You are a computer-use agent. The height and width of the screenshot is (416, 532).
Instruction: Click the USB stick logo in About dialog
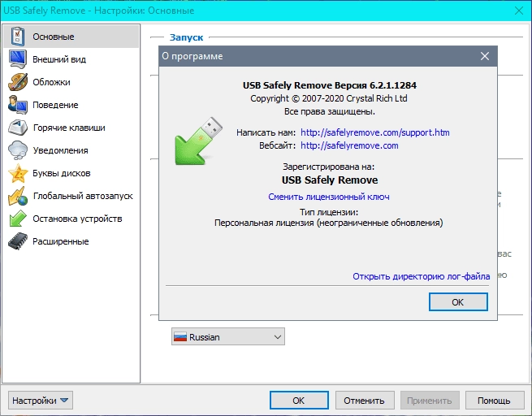point(198,141)
